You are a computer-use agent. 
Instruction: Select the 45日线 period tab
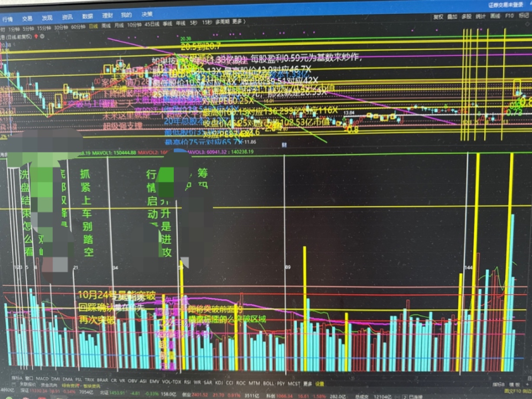[152, 24]
